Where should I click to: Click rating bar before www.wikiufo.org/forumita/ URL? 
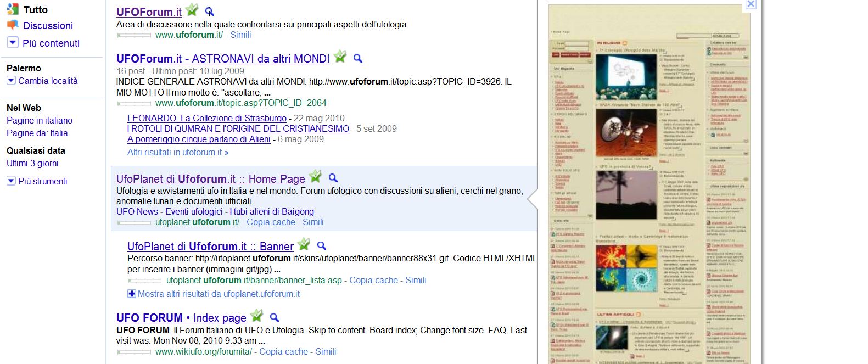pyautogui.click(x=134, y=352)
